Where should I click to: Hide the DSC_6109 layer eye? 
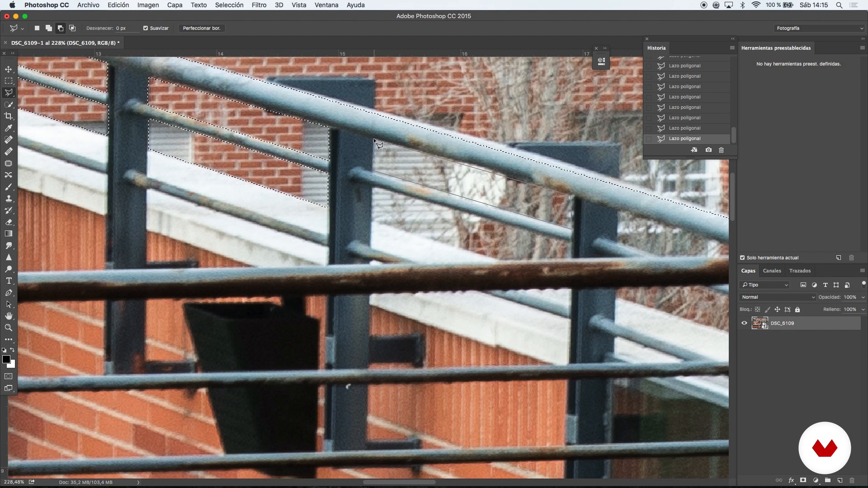tap(744, 323)
